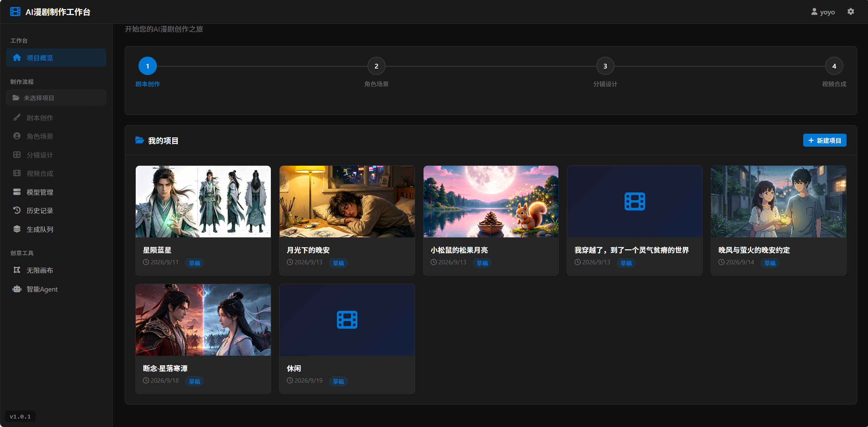
Task: Click the 我穿越了，到了一个灵气贫瘠的世界 title
Action: [632, 250]
